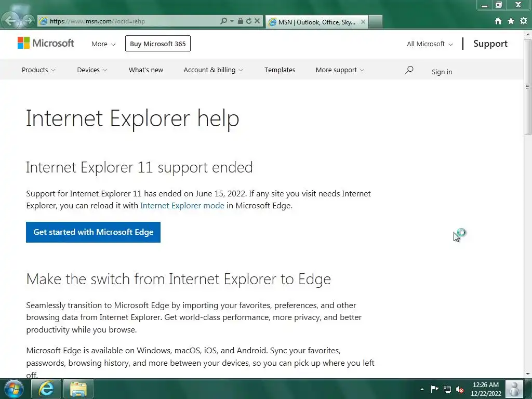Click Internet Explorer taskbar icon
Screen dimensions: 532x399
46,389
